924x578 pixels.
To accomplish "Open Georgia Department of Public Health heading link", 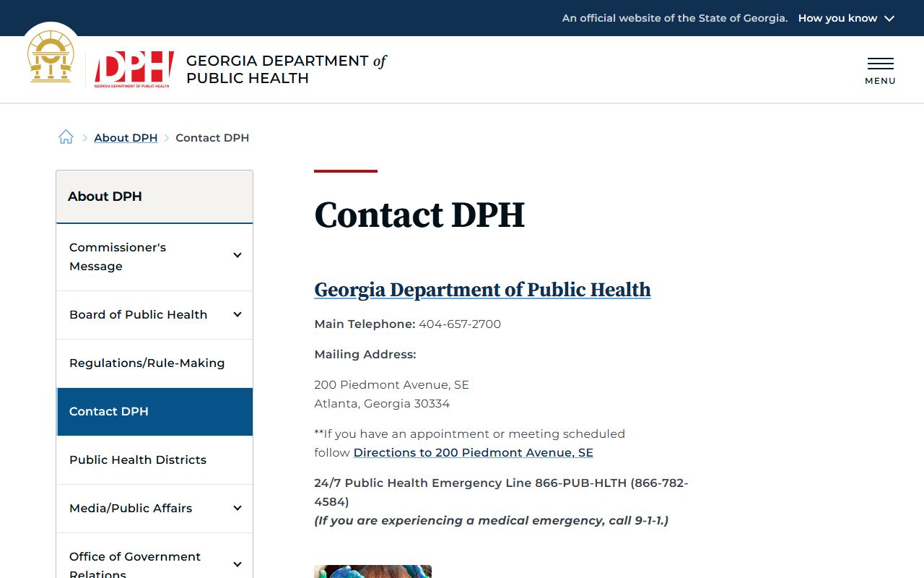I will (482, 290).
